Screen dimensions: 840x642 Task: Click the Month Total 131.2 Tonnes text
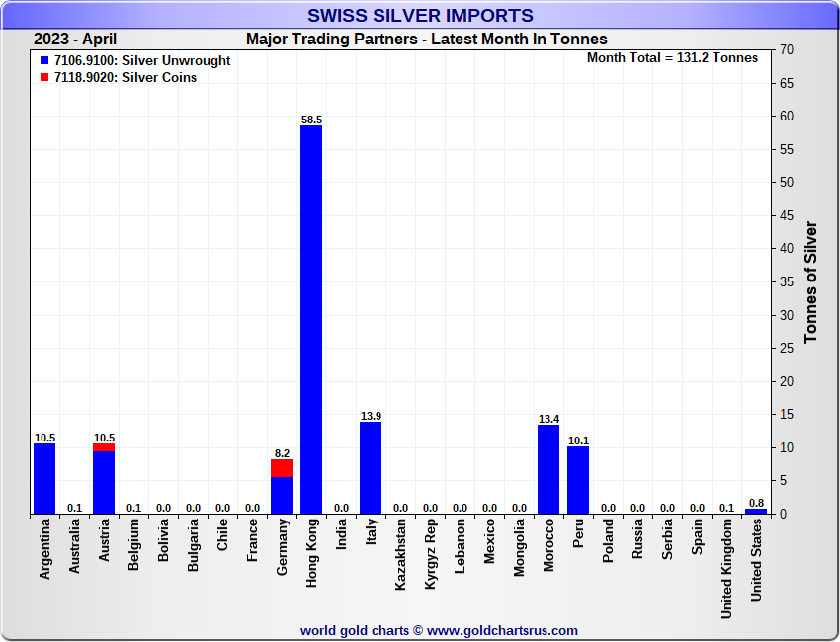(672, 58)
